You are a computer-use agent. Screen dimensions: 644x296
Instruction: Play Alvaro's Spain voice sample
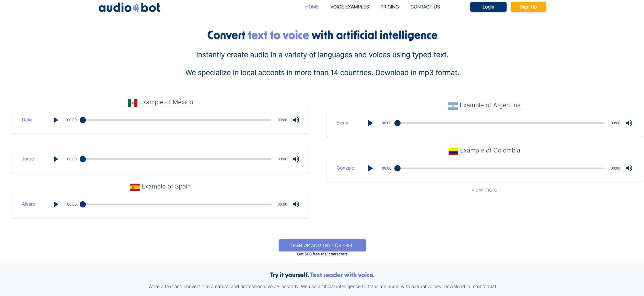tap(56, 204)
